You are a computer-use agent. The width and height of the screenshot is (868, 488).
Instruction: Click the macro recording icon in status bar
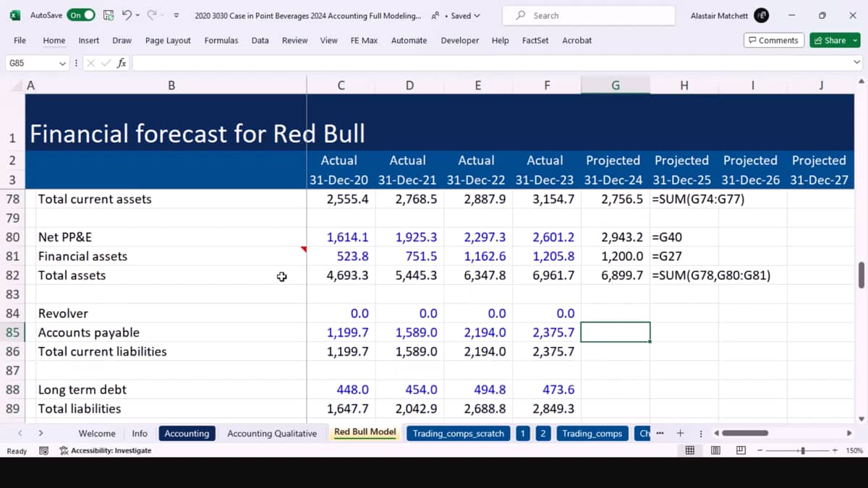point(43,450)
